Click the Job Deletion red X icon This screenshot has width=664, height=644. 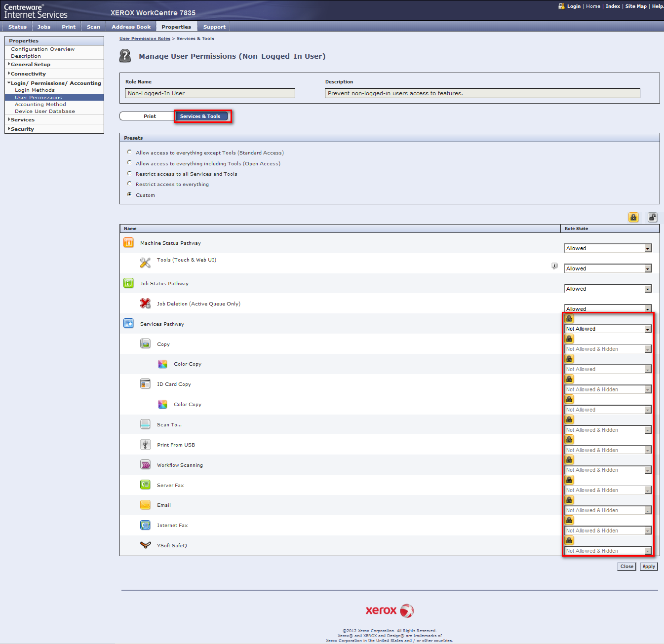click(145, 303)
